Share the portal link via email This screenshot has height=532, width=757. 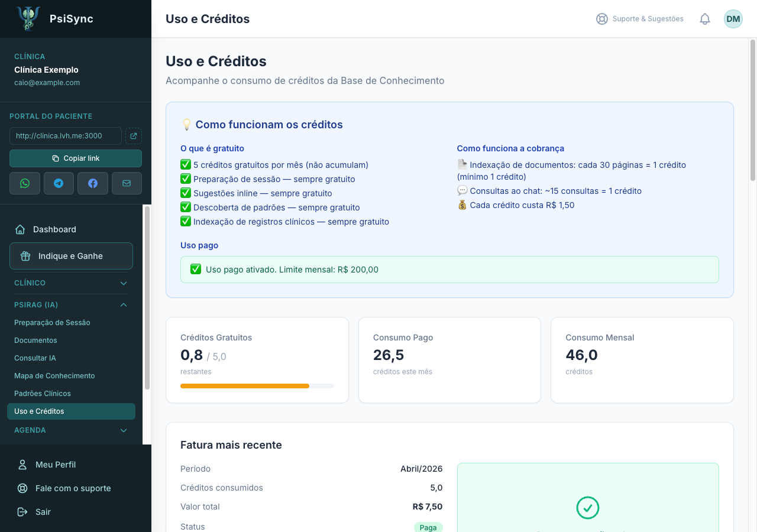point(127,183)
